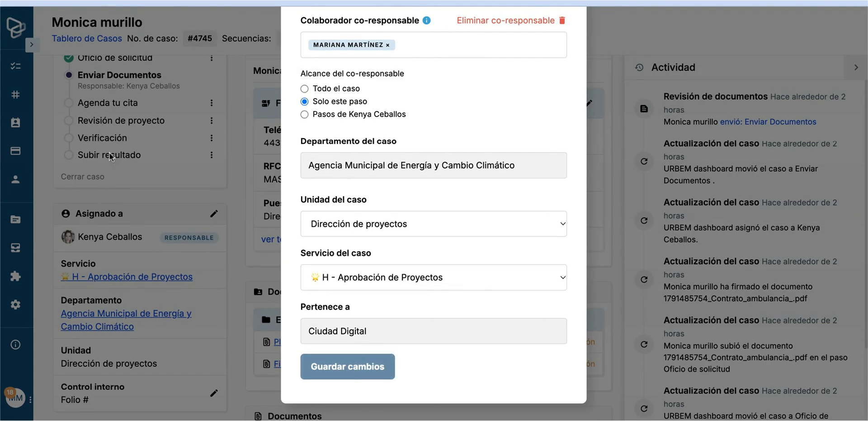Open settings gear in left sidebar

pyautogui.click(x=15, y=304)
